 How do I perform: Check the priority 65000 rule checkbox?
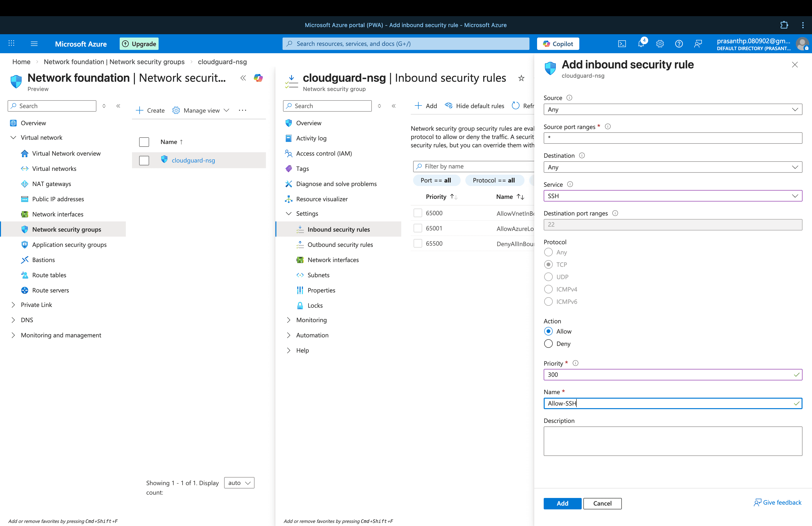418,213
